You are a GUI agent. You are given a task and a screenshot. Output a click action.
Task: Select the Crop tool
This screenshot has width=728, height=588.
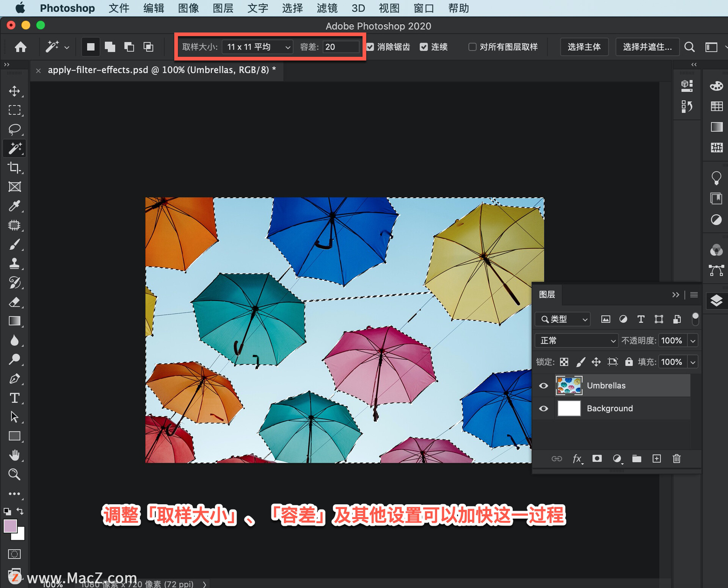14,167
